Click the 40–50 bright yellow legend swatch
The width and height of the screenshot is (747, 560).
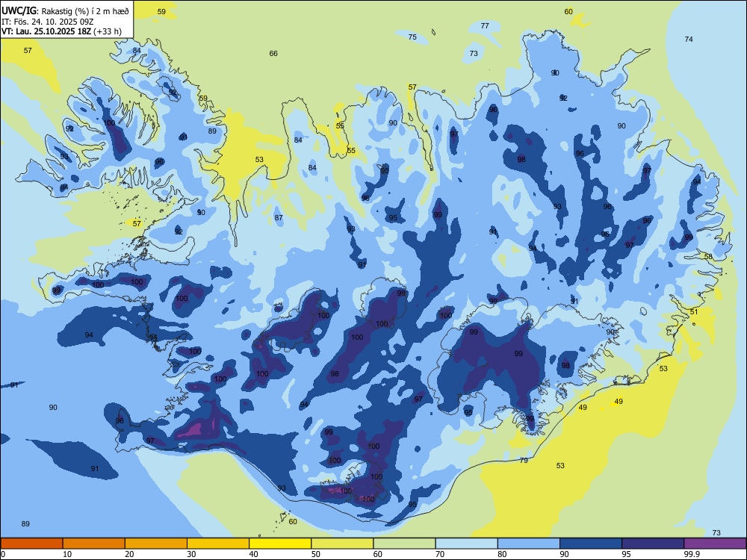[280, 544]
